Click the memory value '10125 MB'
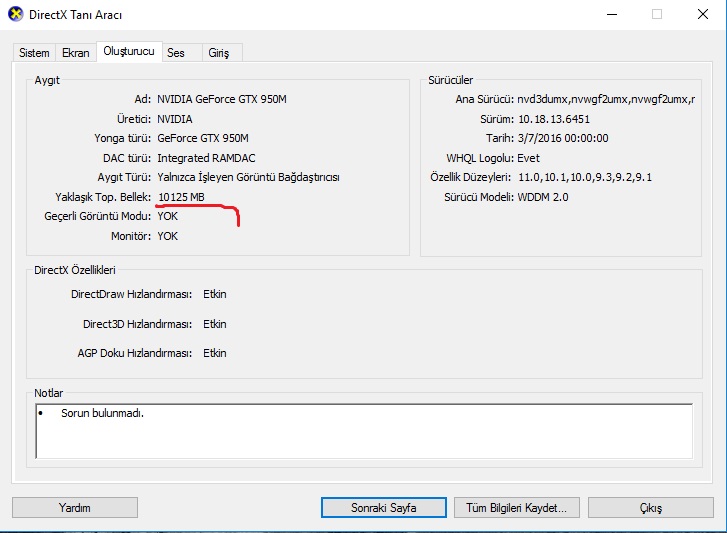Image resolution: width=727 pixels, height=533 pixels. (181, 197)
